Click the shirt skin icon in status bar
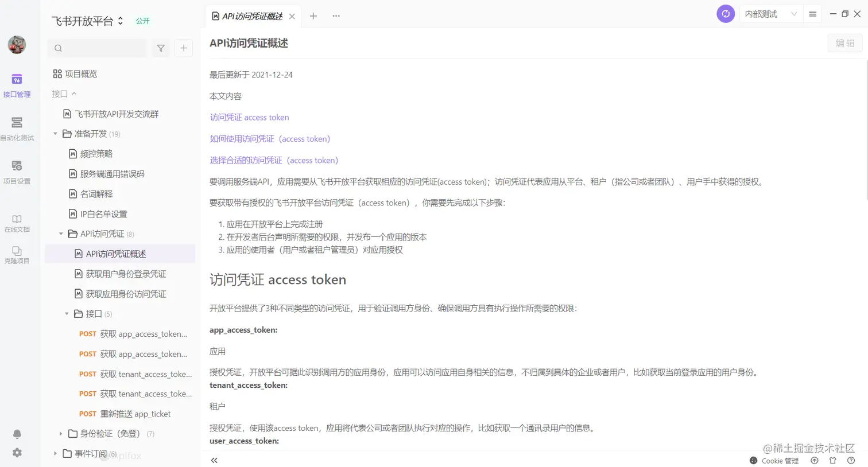Image resolution: width=868 pixels, height=467 pixels. tap(833, 461)
